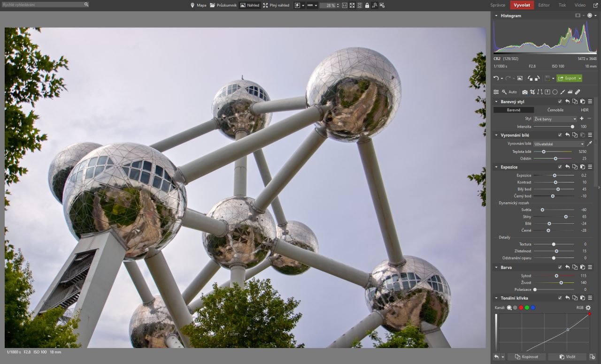Viewport: 601px width, 364px height.
Task: Add new color style with plus icon
Action: (x=582, y=119)
